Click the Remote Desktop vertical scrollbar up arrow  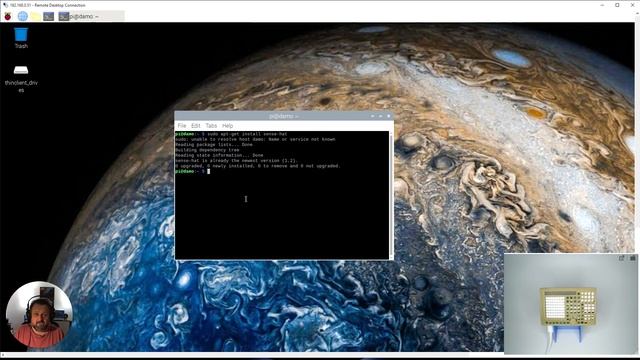click(x=637, y=13)
